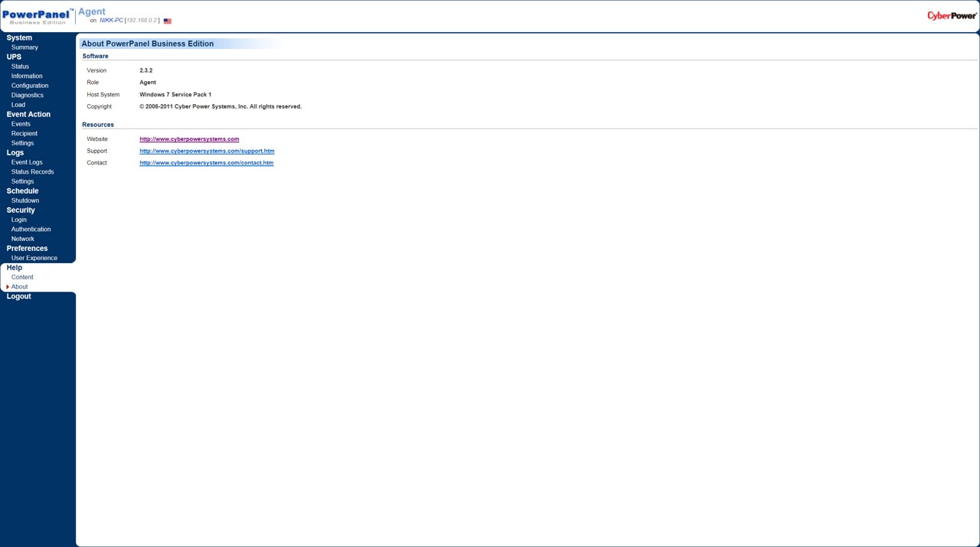Click the Cyber Power Systems copyright text

coord(220,106)
